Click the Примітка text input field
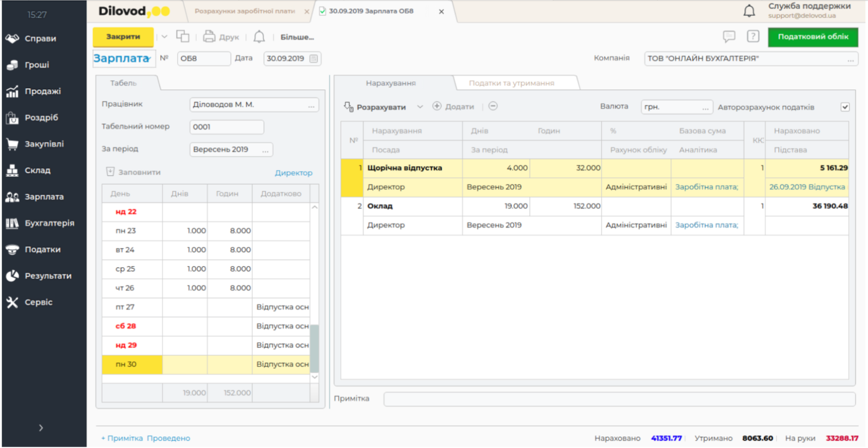Screen dimensions: 868x448 619,399
